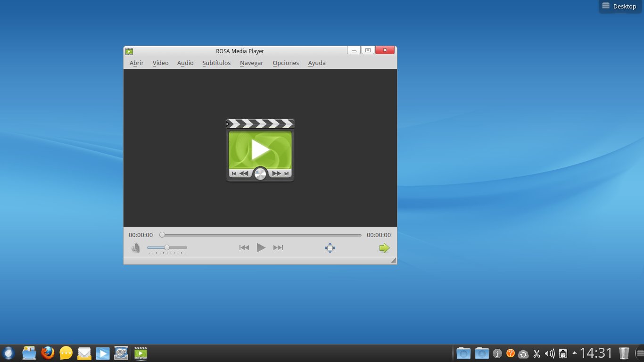Image resolution: width=644 pixels, height=362 pixels.
Task: Minimize the ROSA Media Player window
Action: tap(354, 50)
